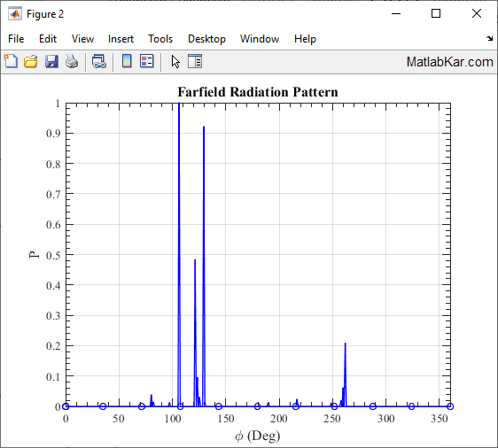Select the P y-axis label
Screen dimensions: 498x448
pos(34,255)
